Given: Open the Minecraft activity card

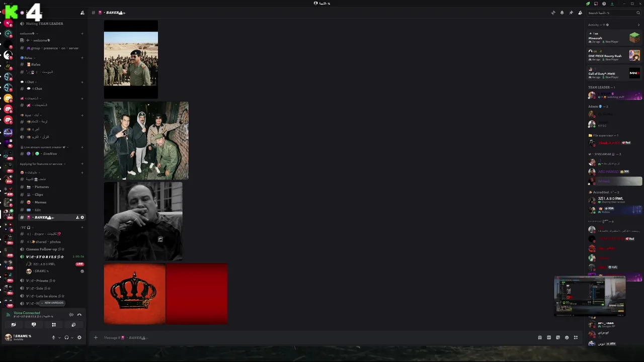Looking at the screenshot, I should [614, 38].
